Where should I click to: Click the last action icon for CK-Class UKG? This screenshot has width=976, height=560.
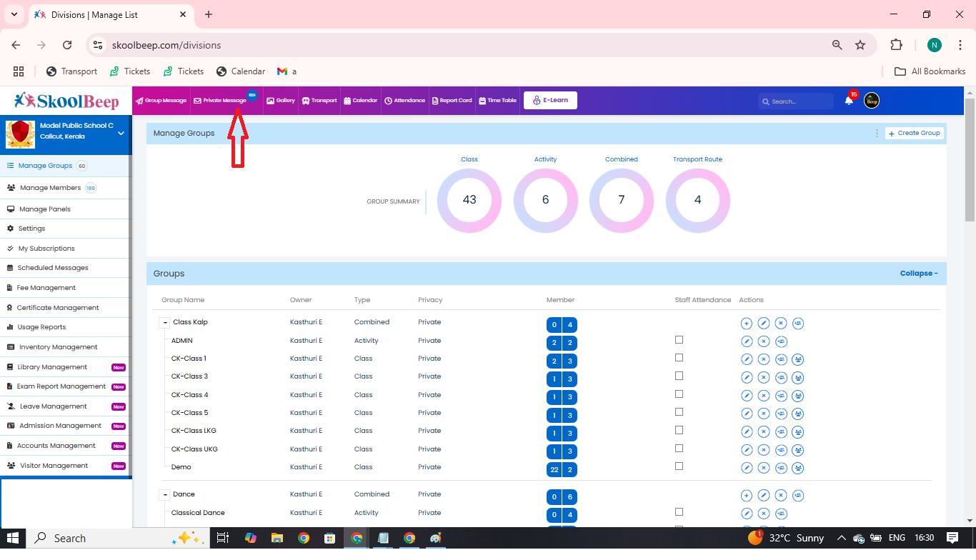tap(798, 450)
